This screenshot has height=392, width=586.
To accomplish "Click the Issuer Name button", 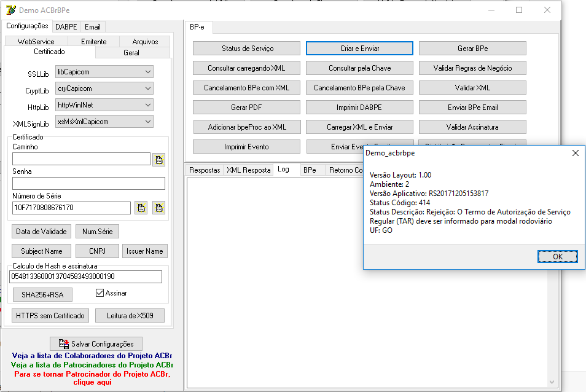I will pos(144,251).
